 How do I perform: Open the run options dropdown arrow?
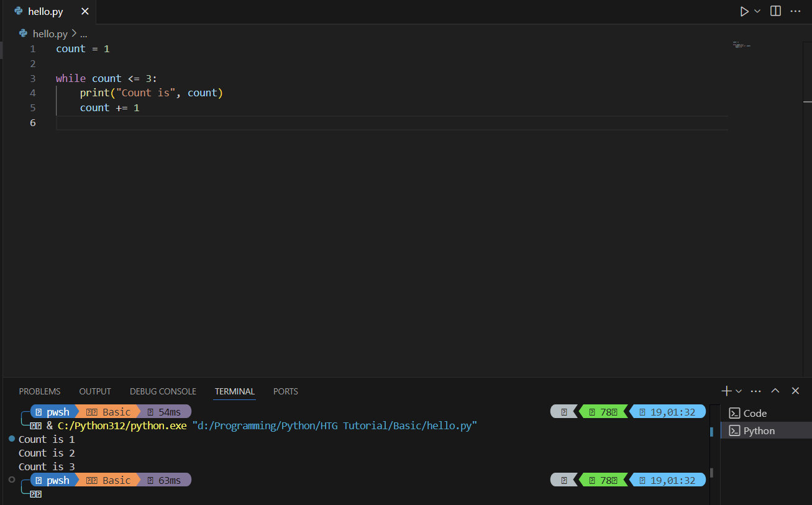click(757, 11)
